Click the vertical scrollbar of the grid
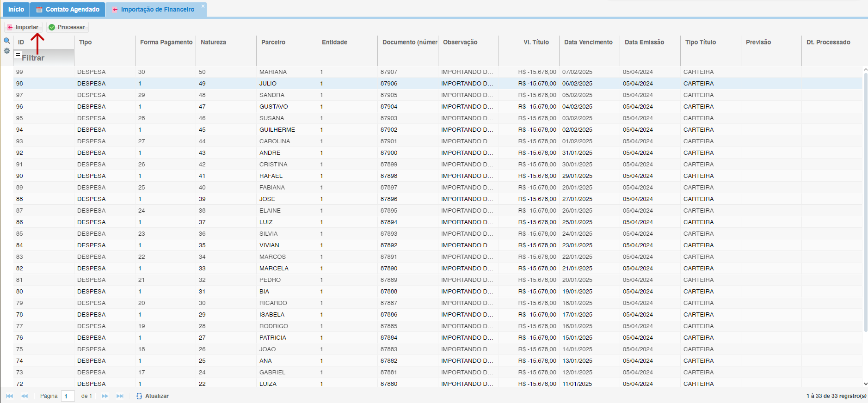This screenshot has width=868, height=403. click(x=865, y=202)
